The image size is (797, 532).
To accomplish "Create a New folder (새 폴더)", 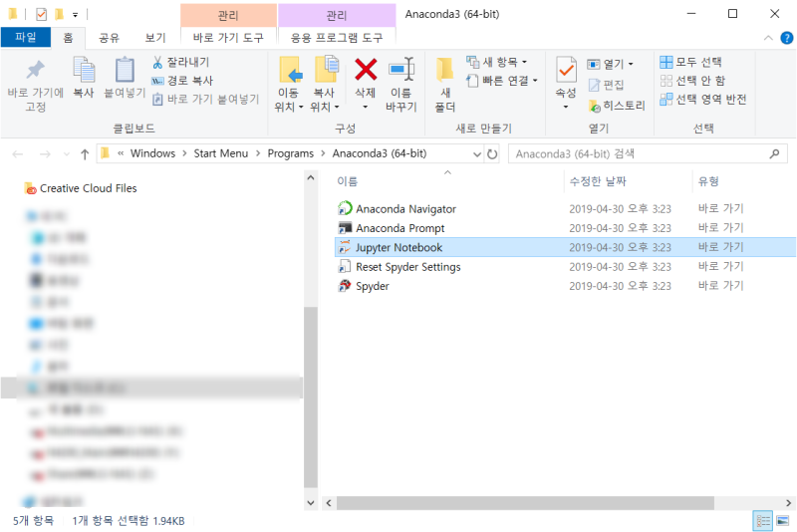I will click(x=445, y=85).
